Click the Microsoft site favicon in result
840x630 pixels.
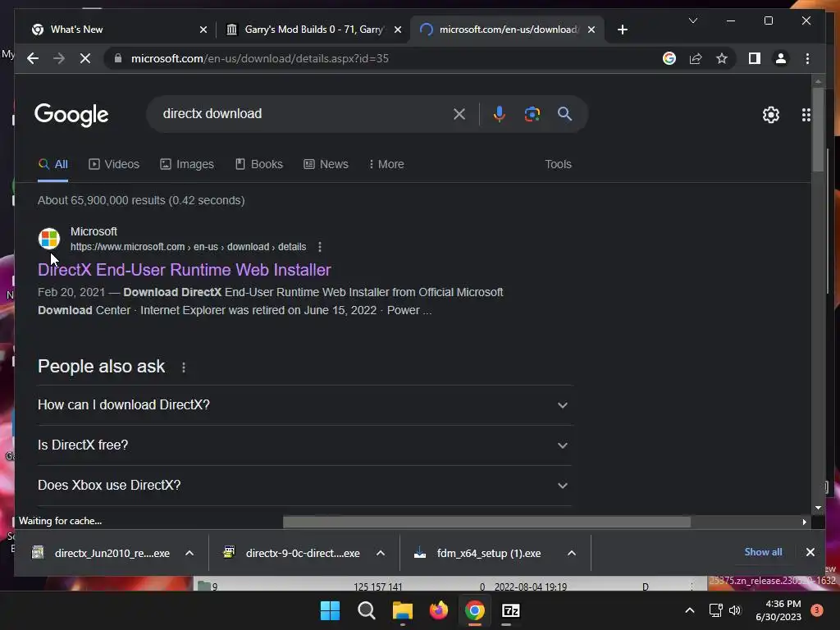click(x=49, y=239)
